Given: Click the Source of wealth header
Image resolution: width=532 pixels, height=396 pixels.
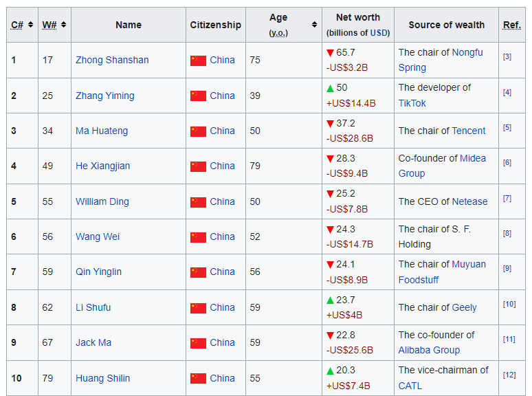Looking at the screenshot, I should point(447,25).
